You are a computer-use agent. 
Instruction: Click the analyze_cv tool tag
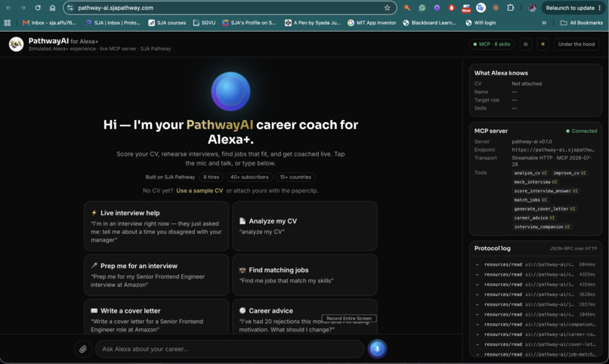click(530, 173)
